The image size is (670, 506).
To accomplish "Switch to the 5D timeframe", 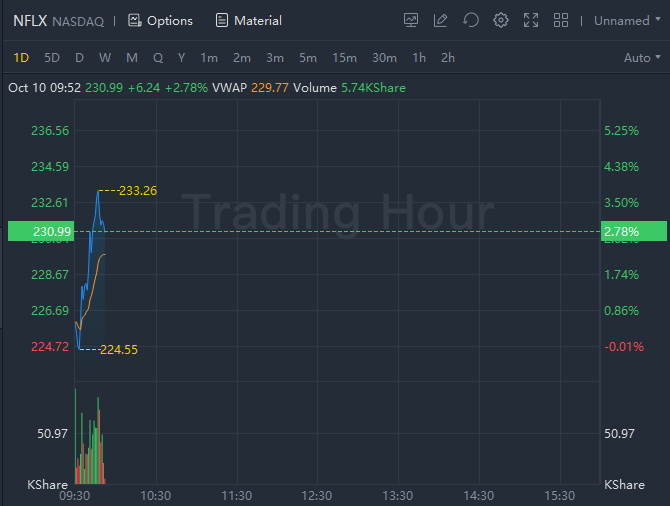I will coord(52,58).
